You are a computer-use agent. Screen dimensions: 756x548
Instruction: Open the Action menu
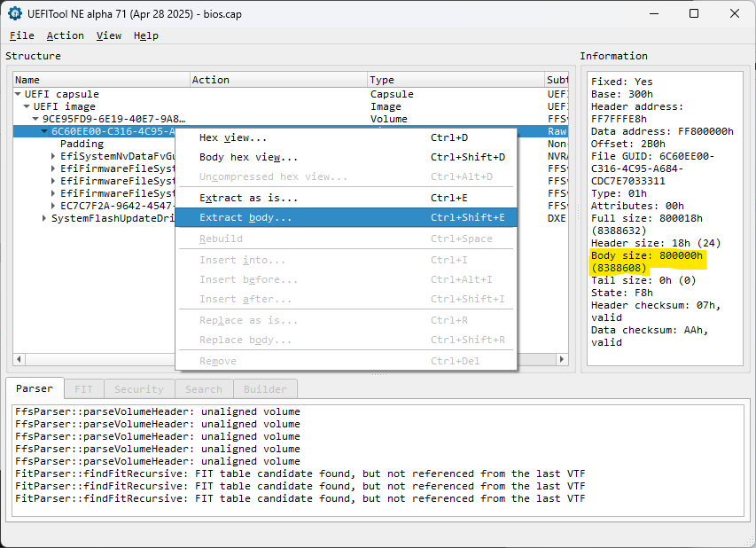click(65, 35)
